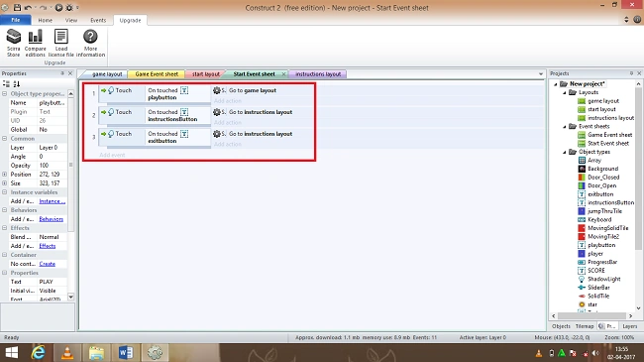Click the debug gear icon in title bar
The width and height of the screenshot is (644, 362).
69,7
